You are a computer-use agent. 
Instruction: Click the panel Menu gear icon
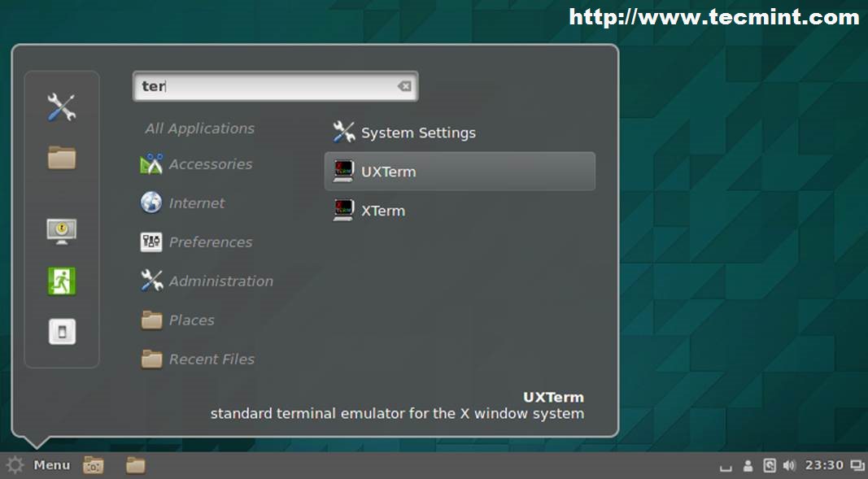[x=15, y=465]
